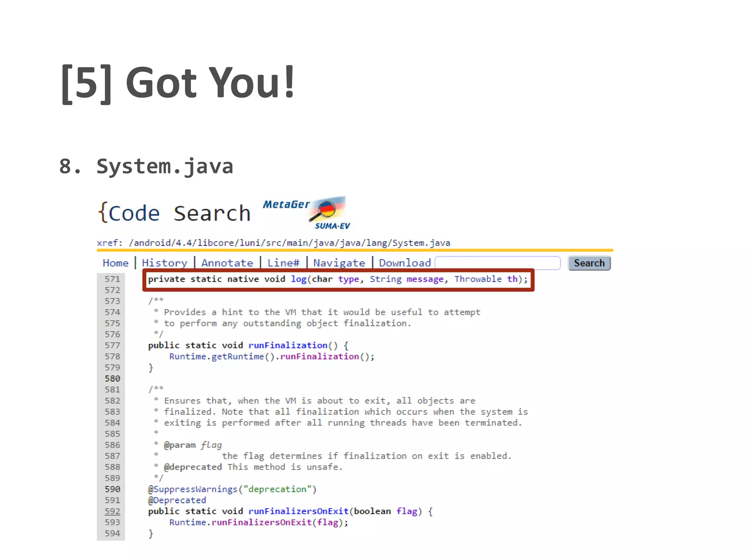Image resolution: width=747 pixels, height=560 pixels.
Task: Select the Annotate option
Action: click(x=227, y=263)
